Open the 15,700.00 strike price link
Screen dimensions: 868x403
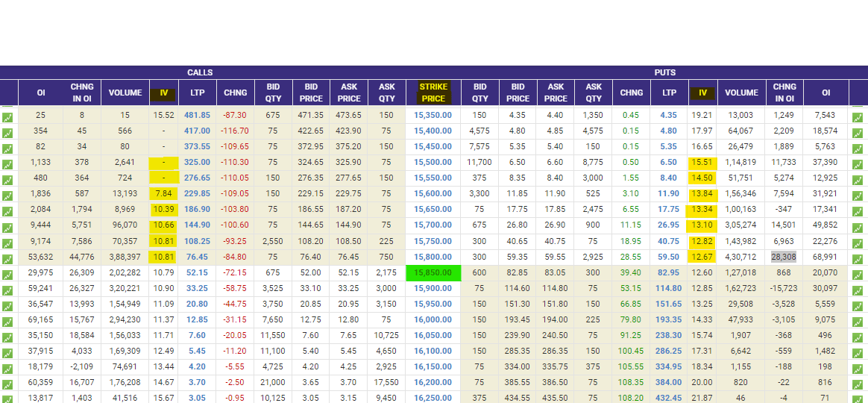433,225
